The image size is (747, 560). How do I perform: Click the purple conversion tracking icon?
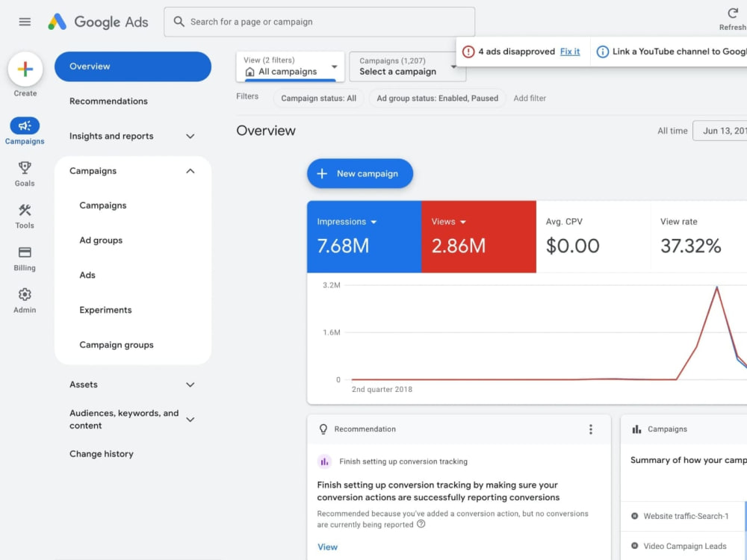tap(324, 461)
